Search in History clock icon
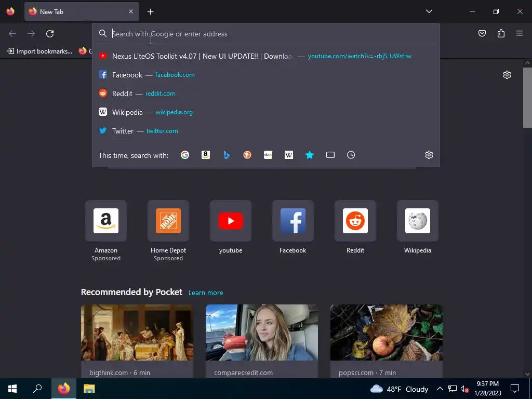Viewport: 532px width, 399px height. pyautogui.click(x=351, y=155)
